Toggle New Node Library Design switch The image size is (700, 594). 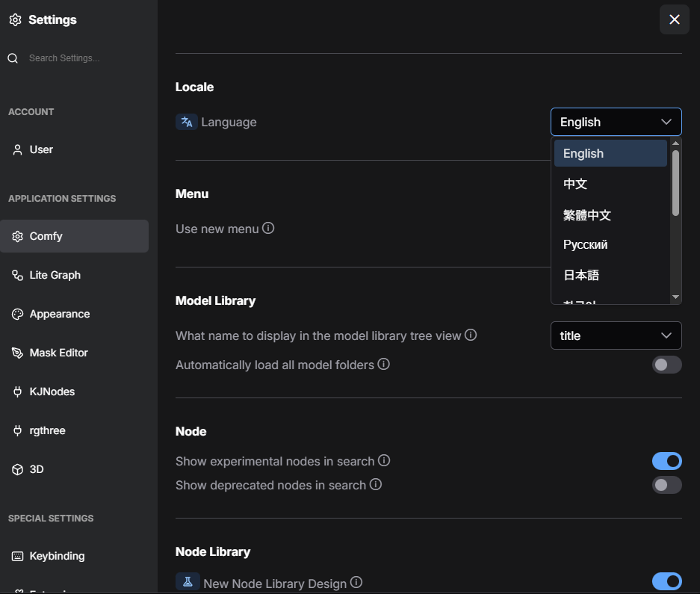click(666, 581)
